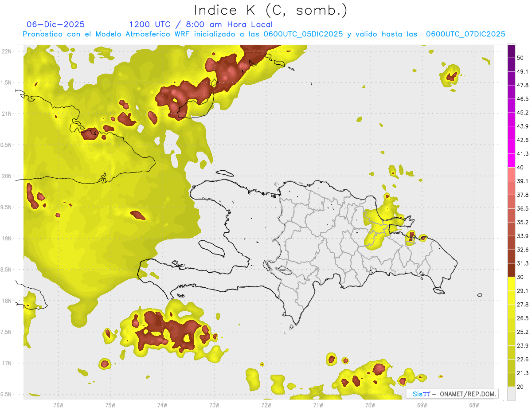This screenshot has height=411, width=532.
Task: Click the 17N latitude label
Action: click(7, 363)
